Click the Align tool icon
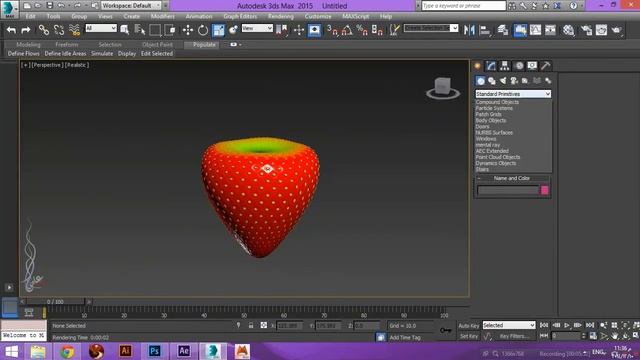The image size is (640, 360). tap(485, 30)
